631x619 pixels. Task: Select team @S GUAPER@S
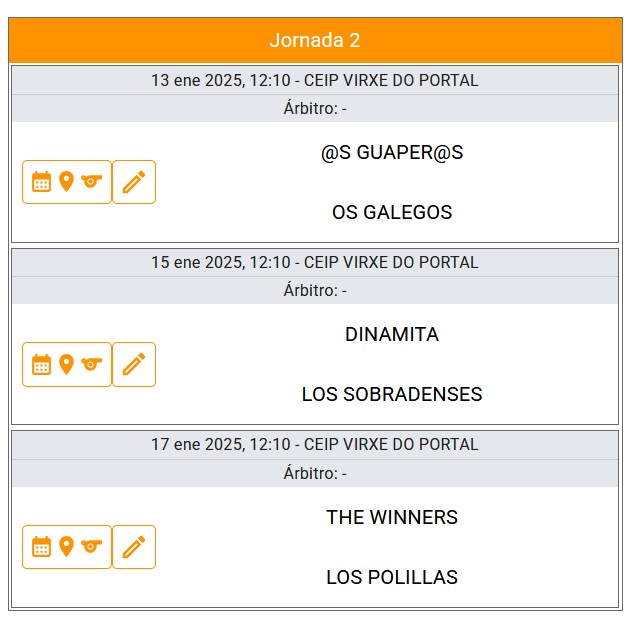(392, 153)
